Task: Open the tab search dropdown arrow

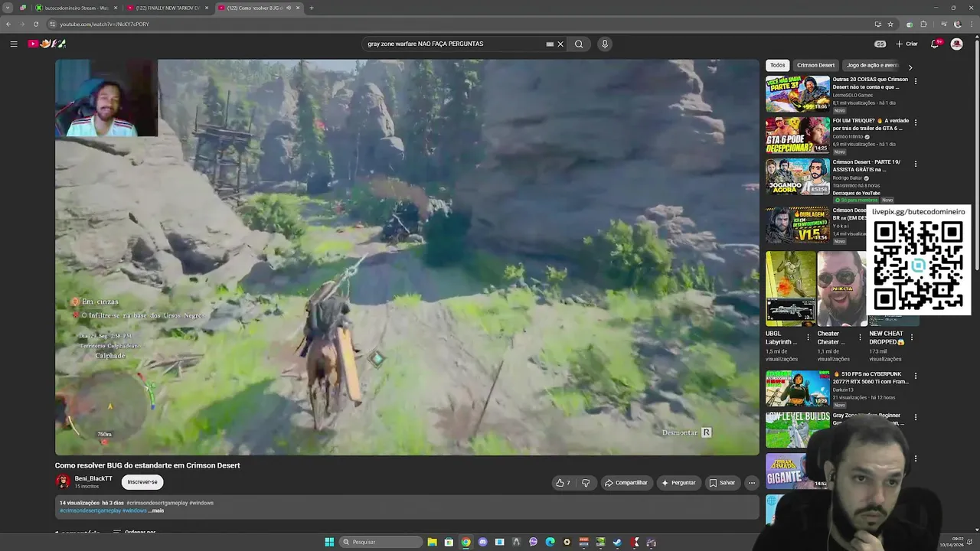Action: coord(8,8)
